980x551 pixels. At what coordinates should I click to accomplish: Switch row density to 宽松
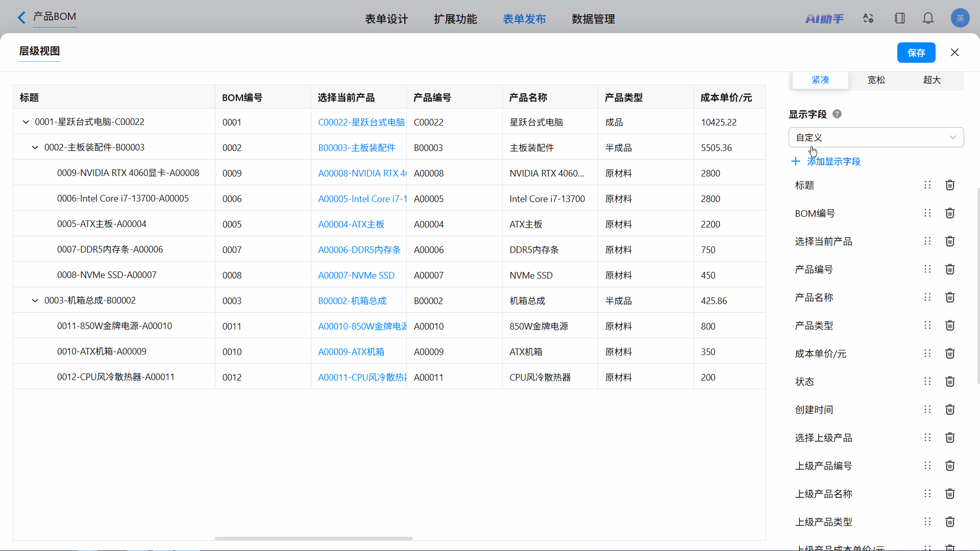point(876,80)
